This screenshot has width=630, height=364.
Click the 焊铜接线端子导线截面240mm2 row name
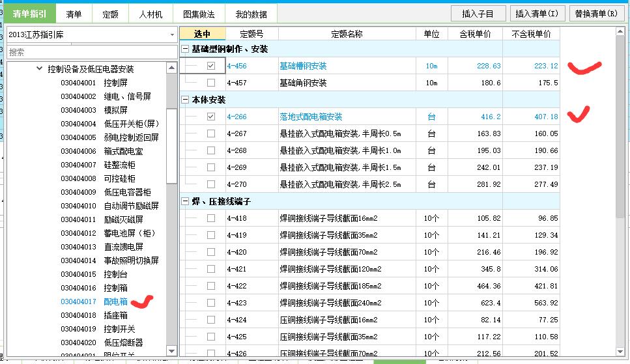pos(330,303)
